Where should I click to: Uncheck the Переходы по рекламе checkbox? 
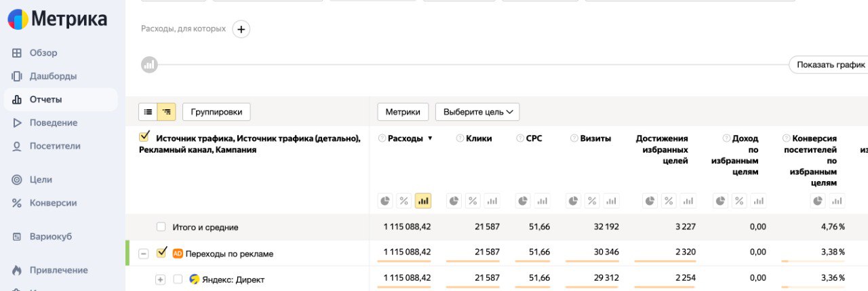(x=161, y=253)
